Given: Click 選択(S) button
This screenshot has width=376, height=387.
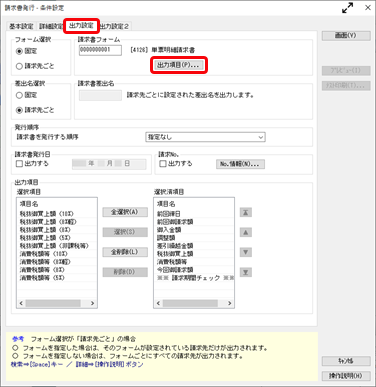Looking at the screenshot, I should point(125,232).
